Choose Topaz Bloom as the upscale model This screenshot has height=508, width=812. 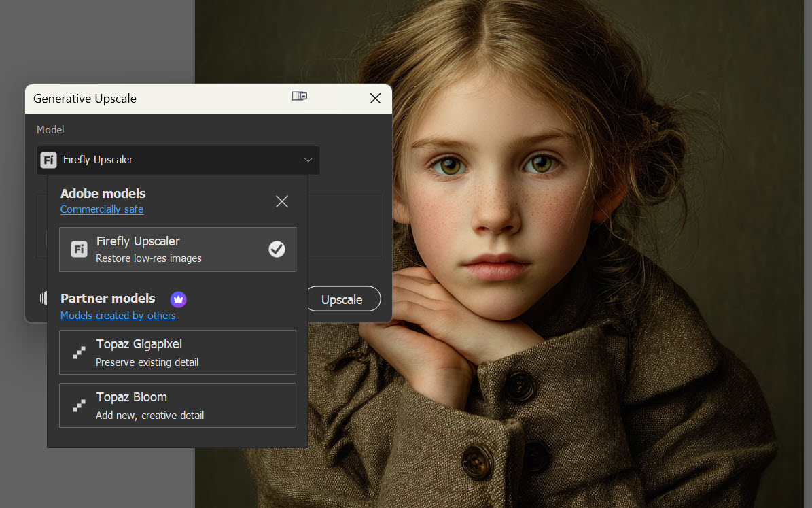pyautogui.click(x=132, y=398)
